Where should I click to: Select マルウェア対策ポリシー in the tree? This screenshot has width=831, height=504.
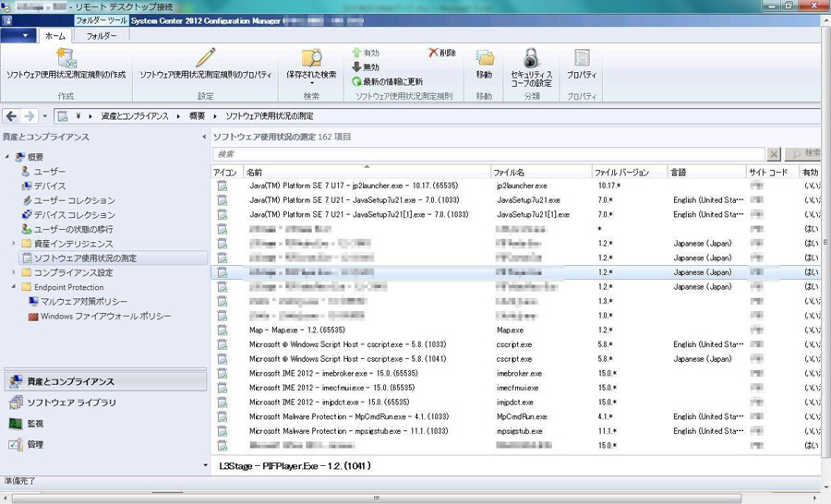pos(84,301)
